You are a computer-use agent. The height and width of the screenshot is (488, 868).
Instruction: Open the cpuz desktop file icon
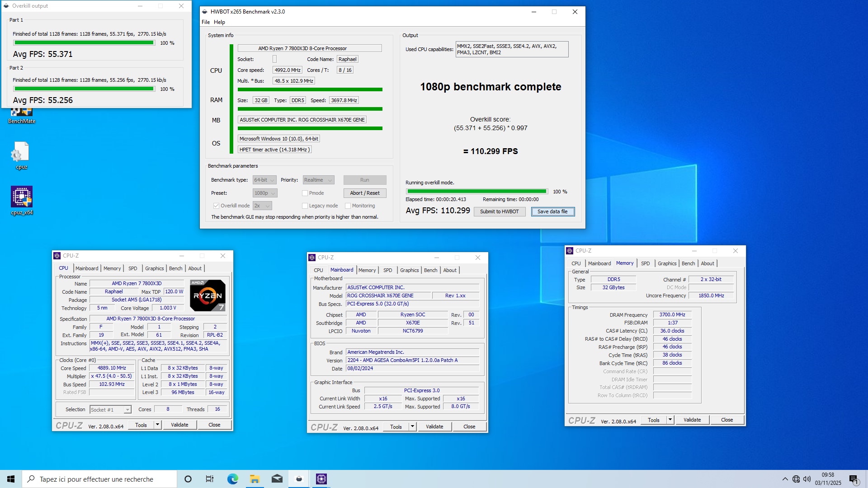click(21, 155)
